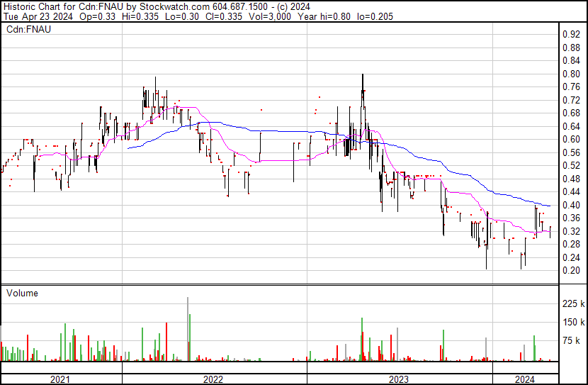Click the Year hi=0.80 text in header
Viewport: 588px width, 385px height.
(x=324, y=16)
